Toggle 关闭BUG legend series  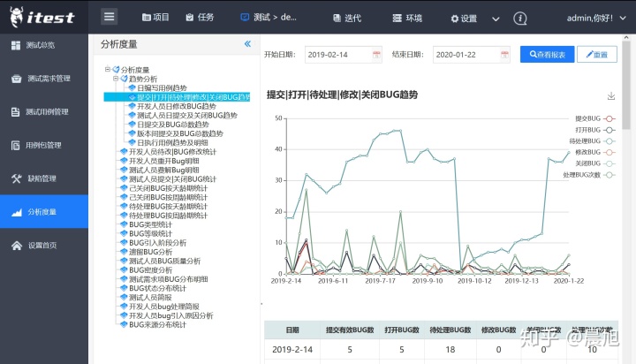click(595, 163)
